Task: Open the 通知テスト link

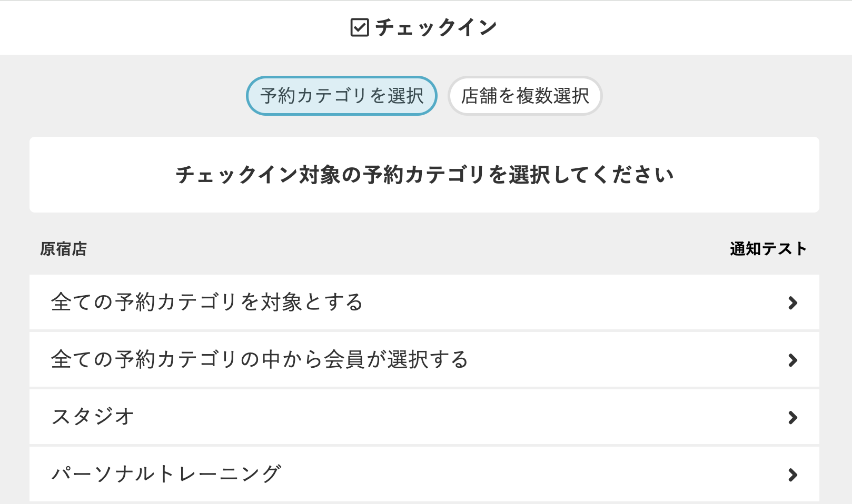Action: pyautogui.click(x=768, y=249)
